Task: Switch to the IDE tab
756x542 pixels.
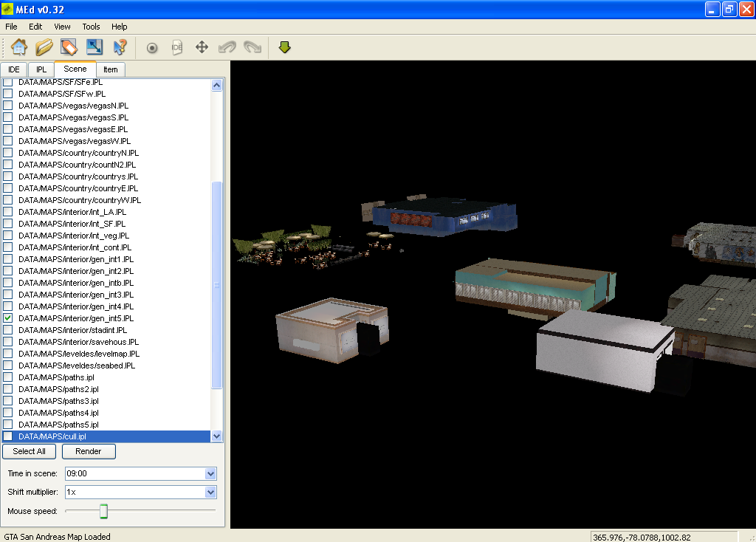Action: [13, 69]
